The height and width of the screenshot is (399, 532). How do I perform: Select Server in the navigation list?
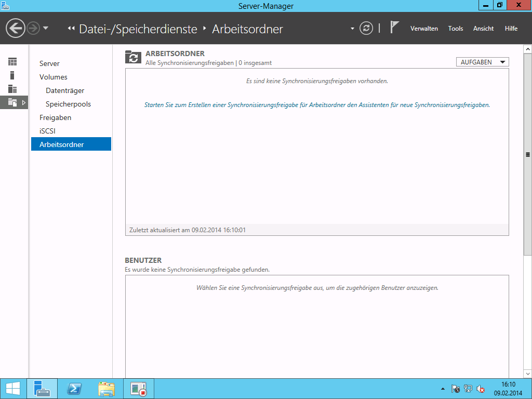[x=49, y=63]
